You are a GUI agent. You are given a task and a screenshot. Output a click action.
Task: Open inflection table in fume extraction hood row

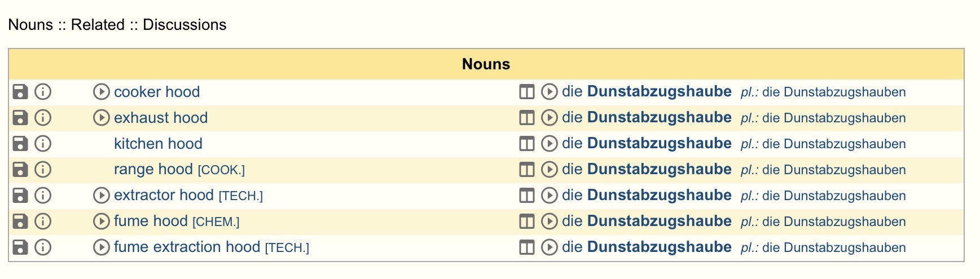click(526, 247)
